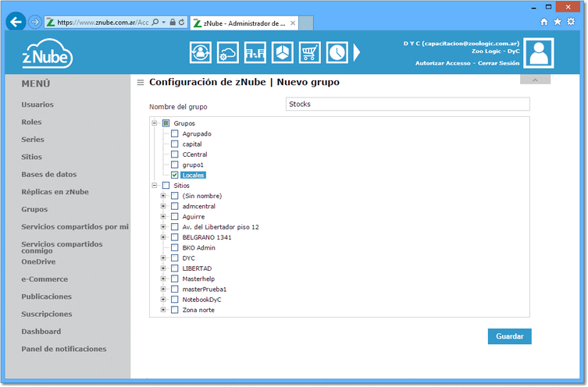
Task: Collapse the Sitios tree node
Action: (x=154, y=185)
